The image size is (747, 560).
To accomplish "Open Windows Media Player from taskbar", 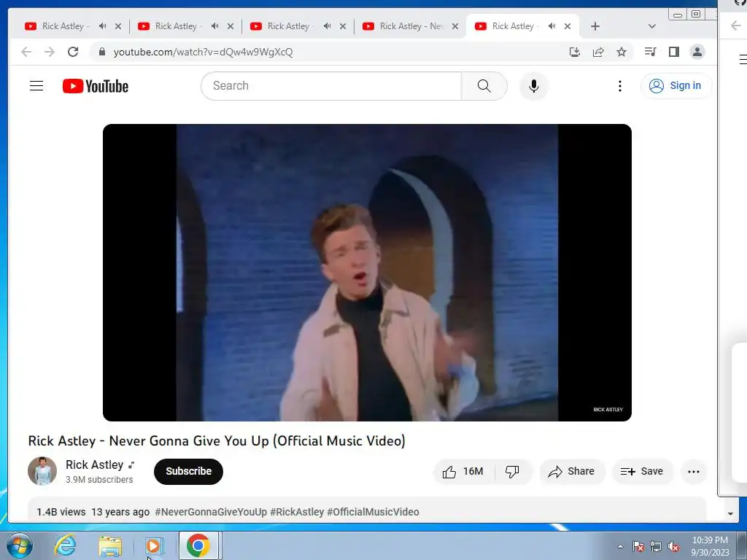I will [x=154, y=545].
